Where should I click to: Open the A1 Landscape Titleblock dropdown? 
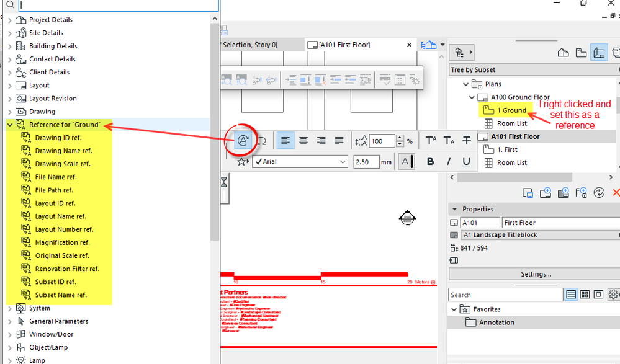540,235
